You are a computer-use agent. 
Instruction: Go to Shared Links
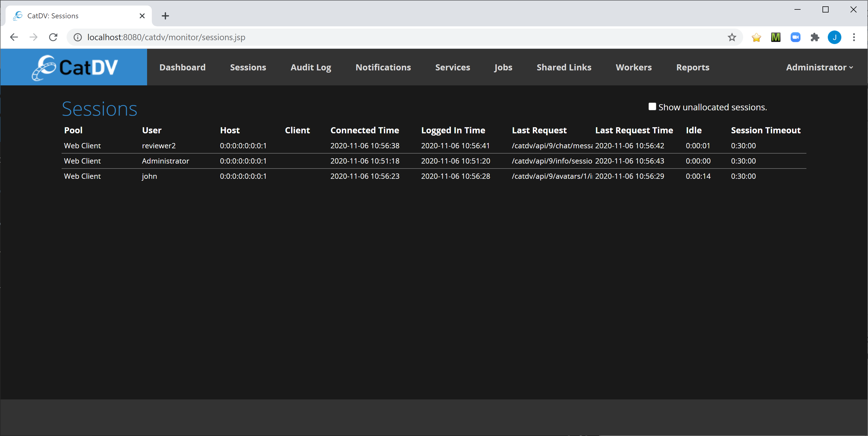[564, 67]
